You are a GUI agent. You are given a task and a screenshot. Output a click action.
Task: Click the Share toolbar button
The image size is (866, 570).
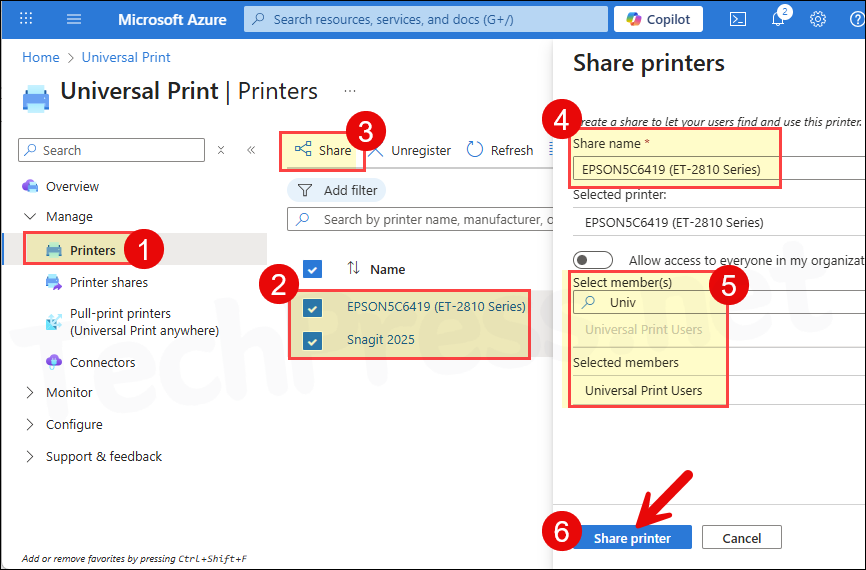coord(323,150)
